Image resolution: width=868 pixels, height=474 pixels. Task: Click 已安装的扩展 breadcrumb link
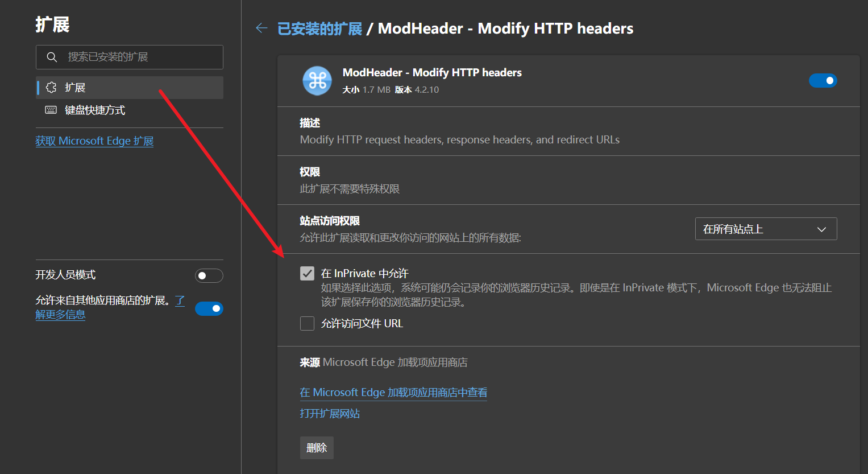[319, 28]
